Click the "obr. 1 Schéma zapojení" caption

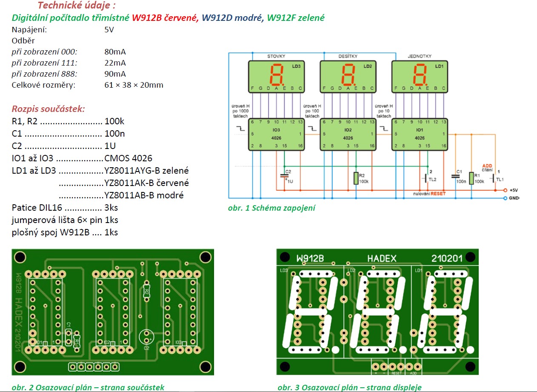272,208
